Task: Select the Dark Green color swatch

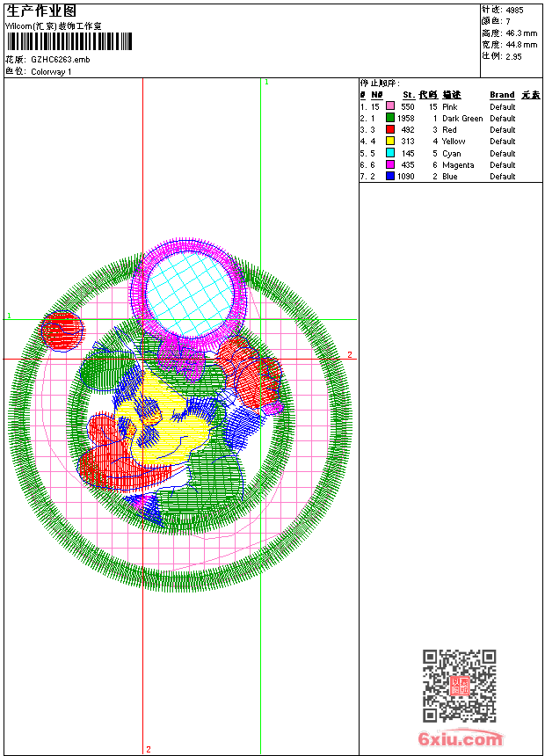Action: pos(390,118)
